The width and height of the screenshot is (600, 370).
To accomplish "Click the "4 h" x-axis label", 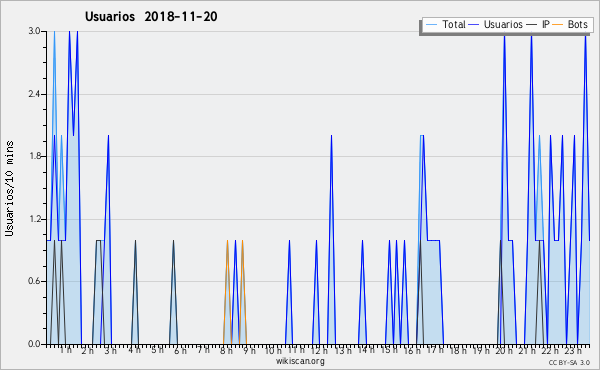I will 134,350.
